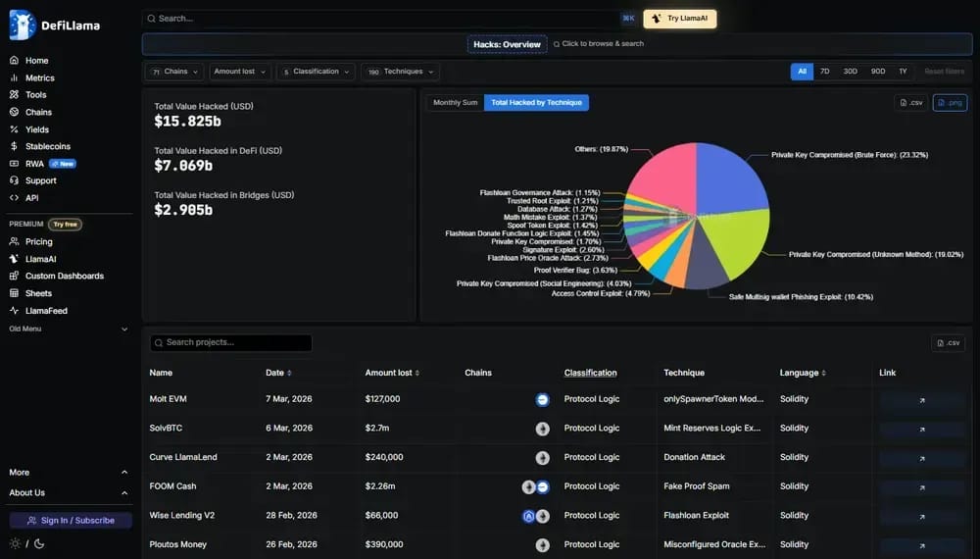This screenshot has height=559, width=980.
Task: Click the LlamaFeed pulse icon
Action: click(14, 311)
